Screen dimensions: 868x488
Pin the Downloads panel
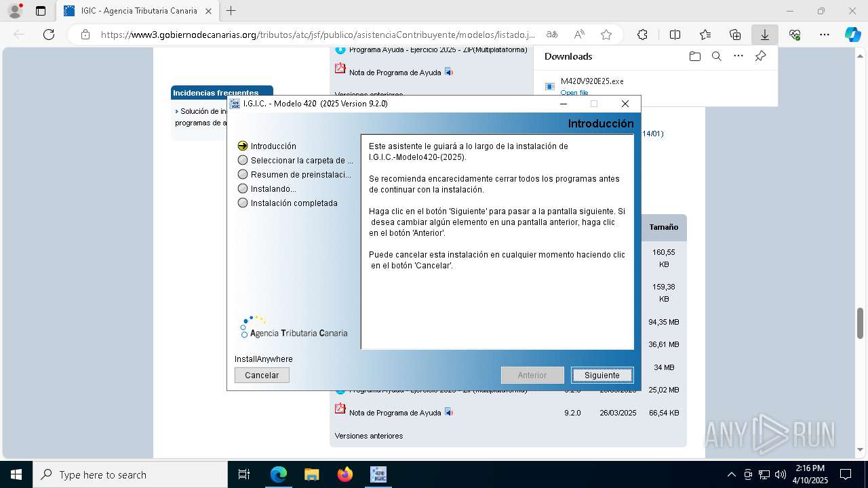pyautogui.click(x=760, y=56)
